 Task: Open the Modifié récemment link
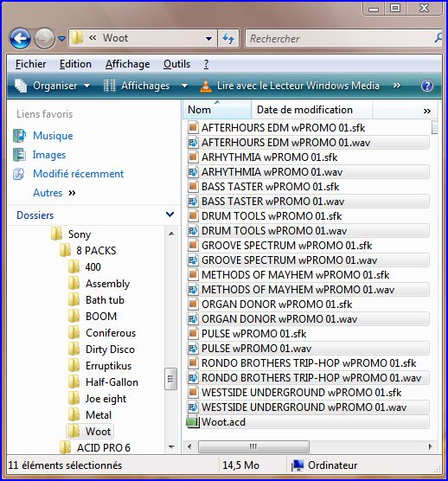[x=78, y=174]
